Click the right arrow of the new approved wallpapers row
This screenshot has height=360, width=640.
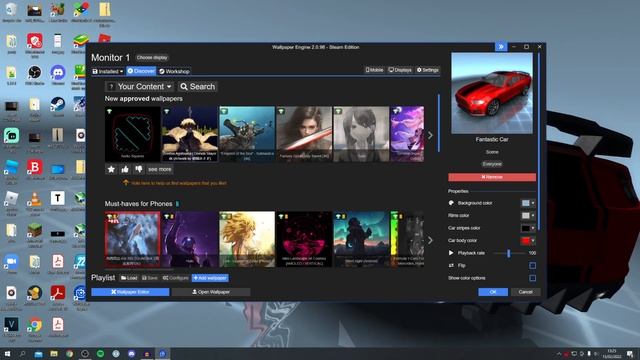tap(430, 135)
